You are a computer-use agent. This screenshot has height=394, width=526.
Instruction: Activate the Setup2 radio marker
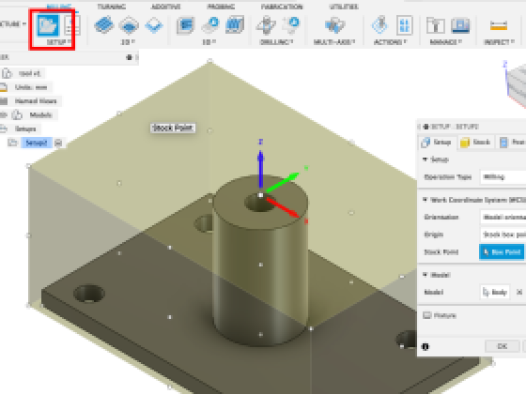pyautogui.click(x=58, y=143)
